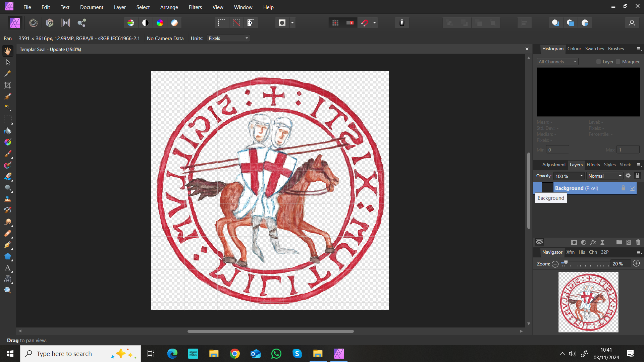Select the Gradient tool
The width and height of the screenshot is (644, 362).
[x=8, y=142]
